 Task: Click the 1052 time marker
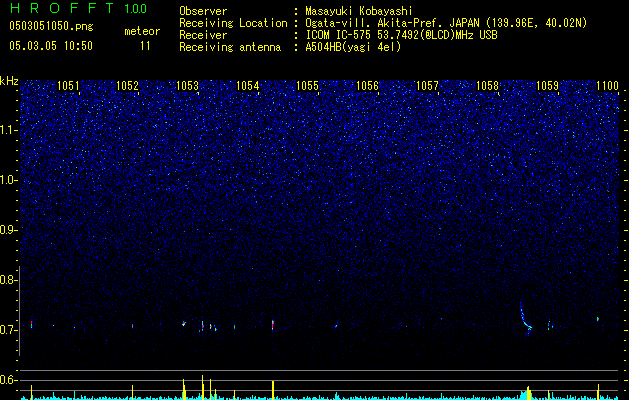127,85
